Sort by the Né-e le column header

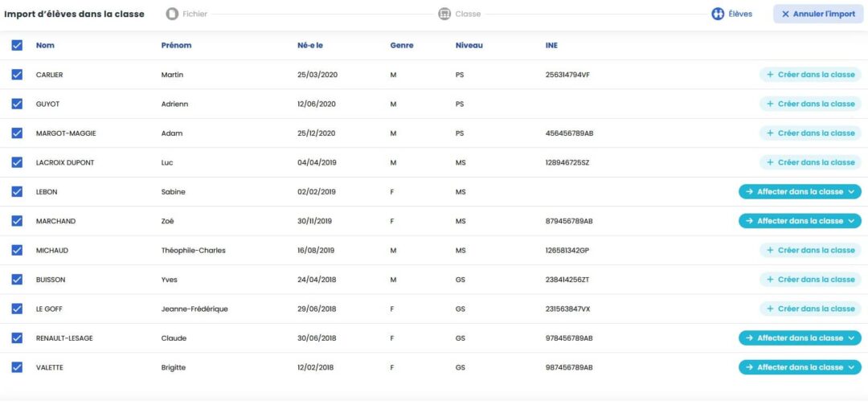click(310, 45)
